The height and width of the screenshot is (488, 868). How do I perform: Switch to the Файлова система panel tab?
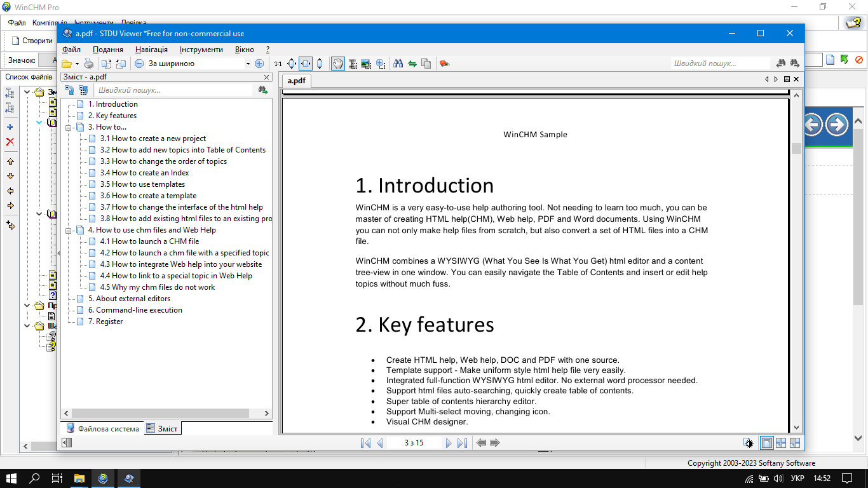[102, 428]
